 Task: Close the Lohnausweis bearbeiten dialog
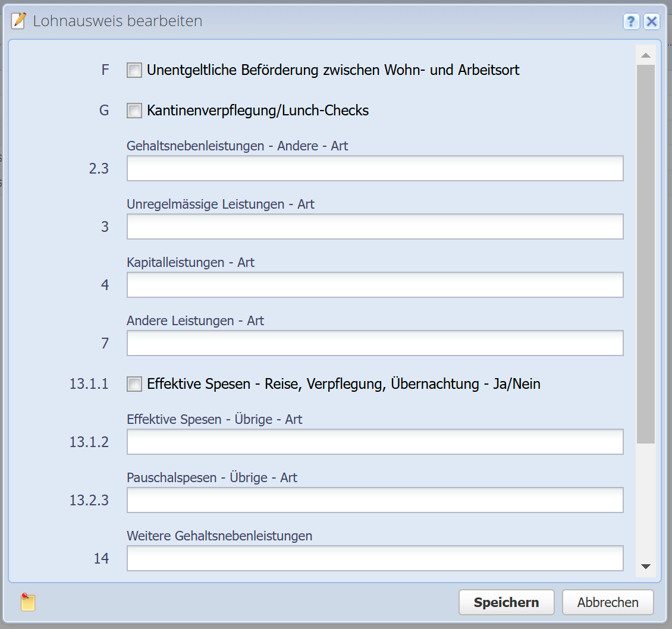pyautogui.click(x=652, y=22)
